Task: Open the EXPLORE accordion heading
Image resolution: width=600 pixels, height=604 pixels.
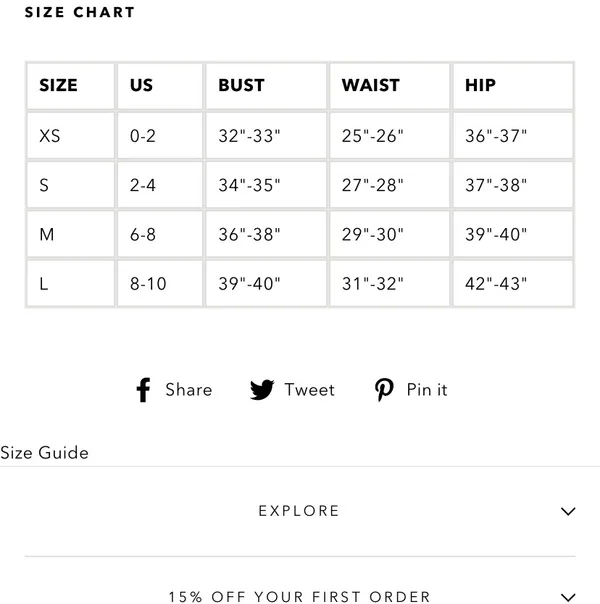Action: pyautogui.click(x=299, y=511)
